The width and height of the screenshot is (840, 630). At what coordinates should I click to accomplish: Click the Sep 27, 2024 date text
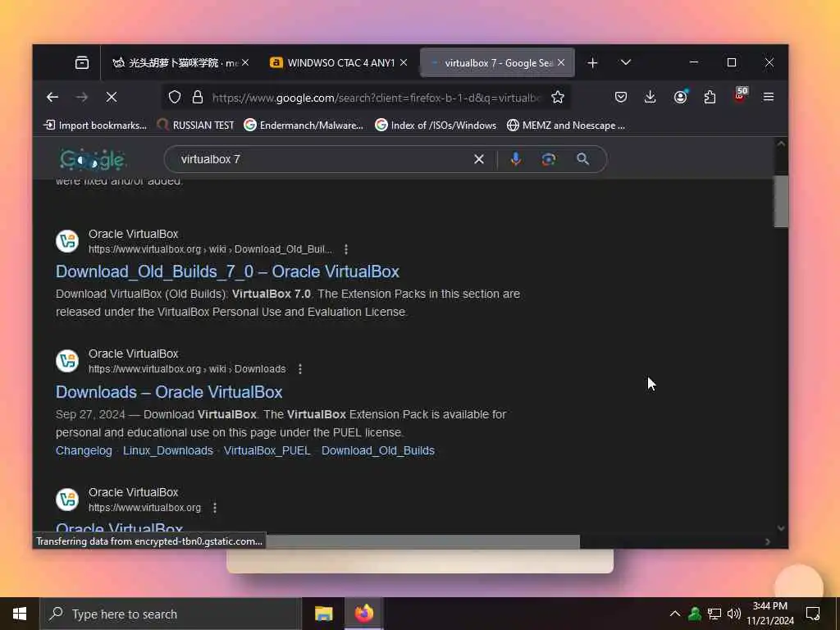coord(90,414)
